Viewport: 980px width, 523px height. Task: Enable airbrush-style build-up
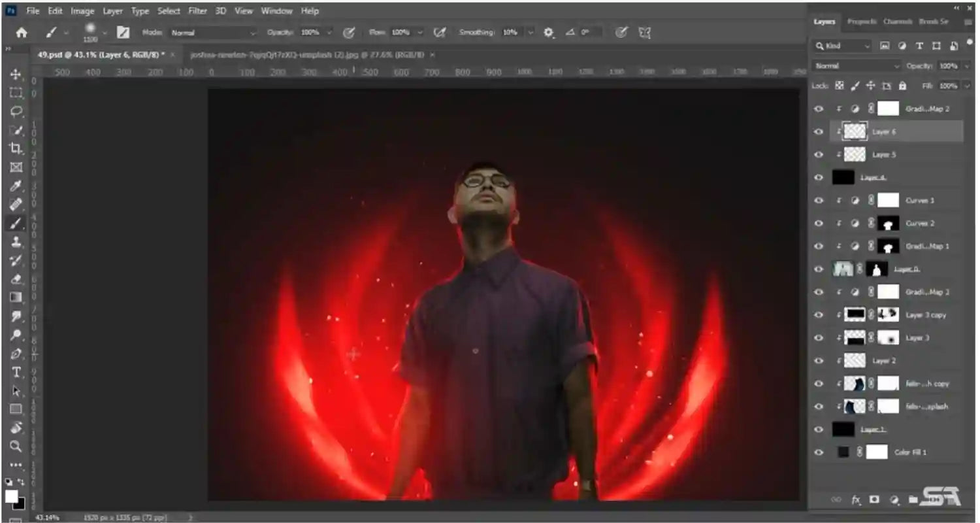440,32
